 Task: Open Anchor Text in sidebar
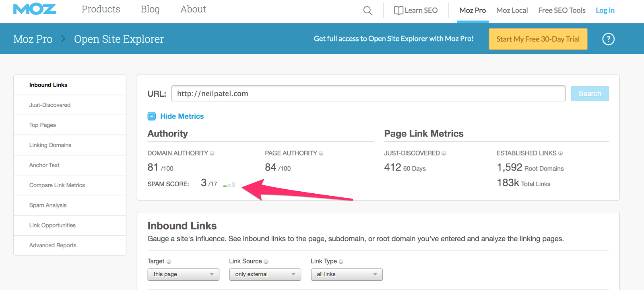click(70, 165)
